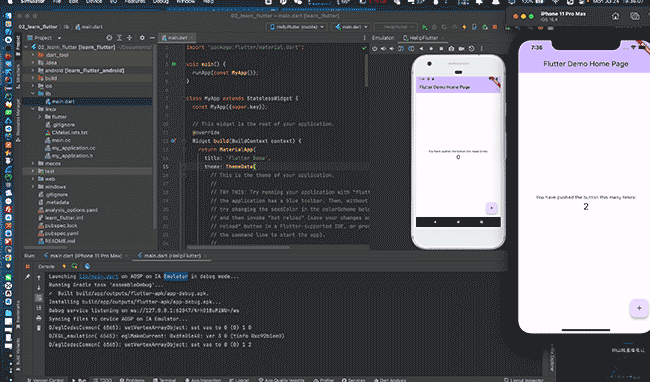Tap the plus floating button on Android emulator
This screenshot has height=382, width=650.
tap(491, 208)
